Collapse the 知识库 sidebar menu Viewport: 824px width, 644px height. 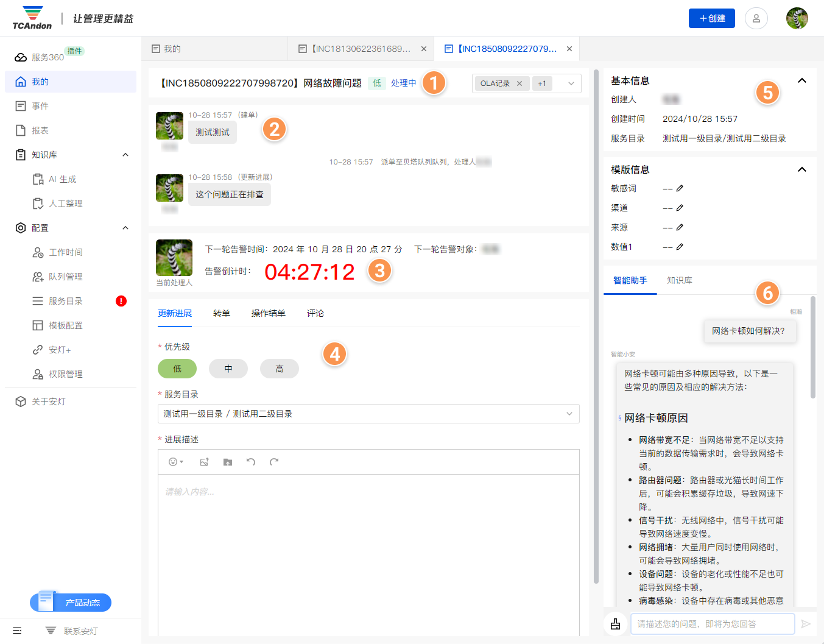[125, 155]
